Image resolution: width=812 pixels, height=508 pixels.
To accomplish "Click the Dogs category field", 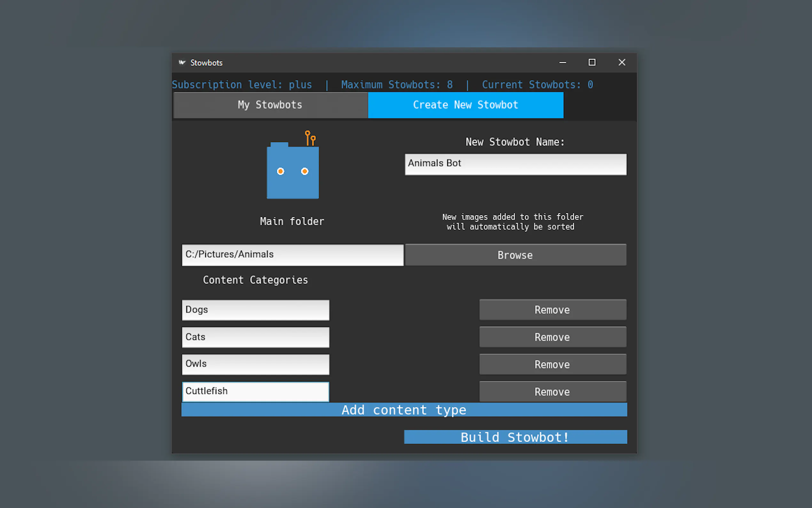I will click(255, 310).
